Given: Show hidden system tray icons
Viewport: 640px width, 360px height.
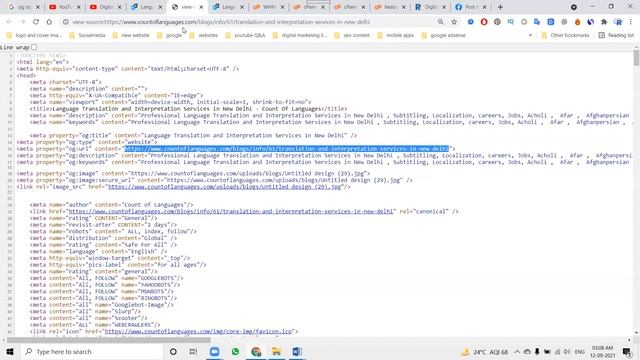Looking at the screenshot, I should tap(517, 351).
